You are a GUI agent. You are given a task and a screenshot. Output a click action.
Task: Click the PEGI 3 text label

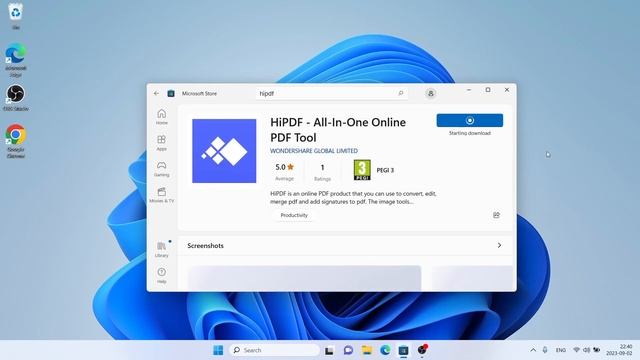click(x=385, y=170)
